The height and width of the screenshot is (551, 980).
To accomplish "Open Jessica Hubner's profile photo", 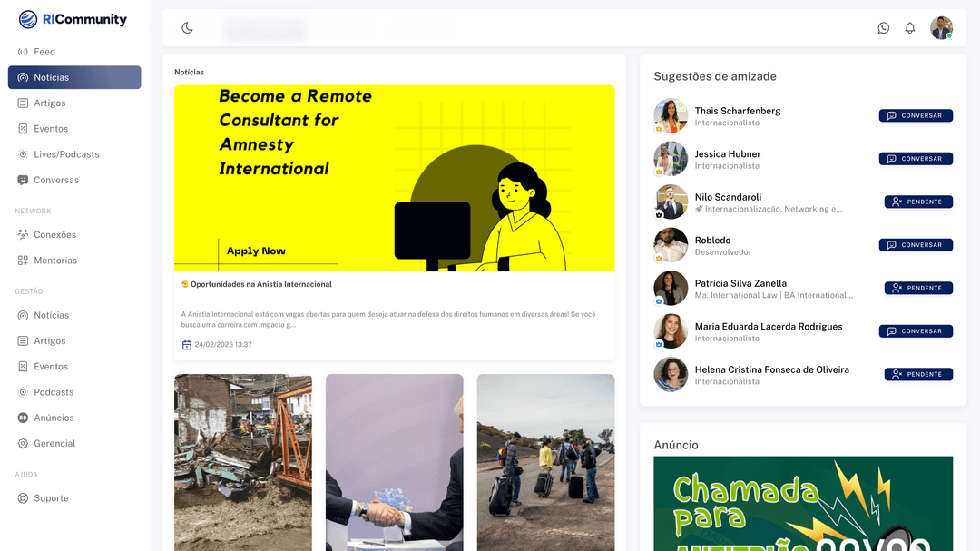I will tap(671, 159).
